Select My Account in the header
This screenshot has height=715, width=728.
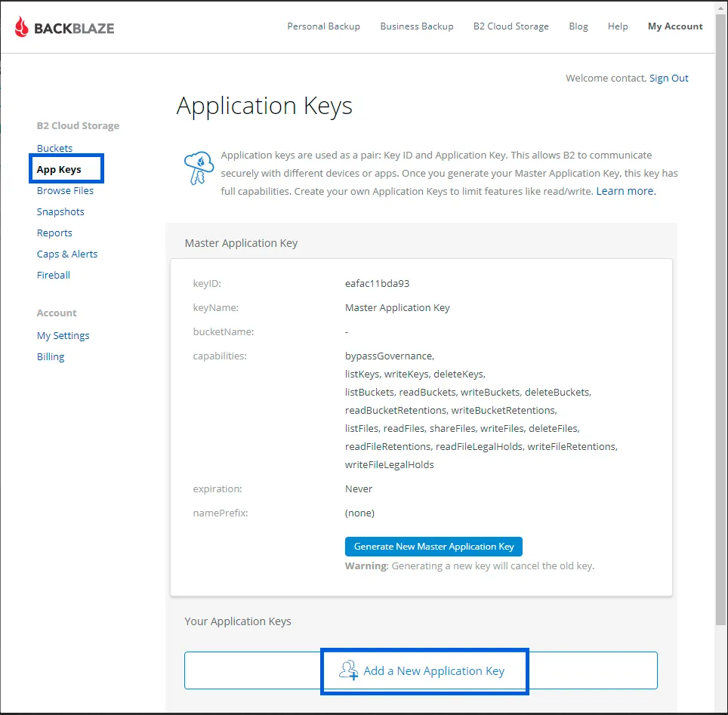pyautogui.click(x=675, y=26)
